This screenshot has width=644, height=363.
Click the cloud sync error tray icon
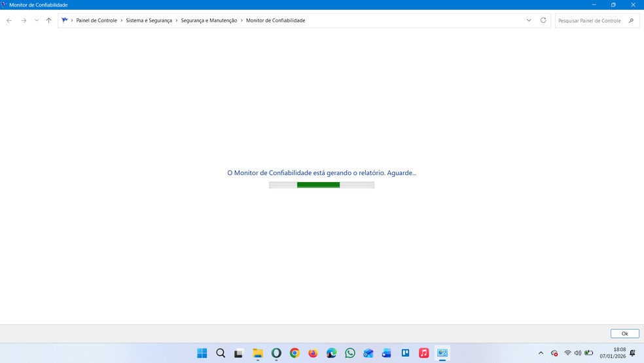[x=554, y=353]
